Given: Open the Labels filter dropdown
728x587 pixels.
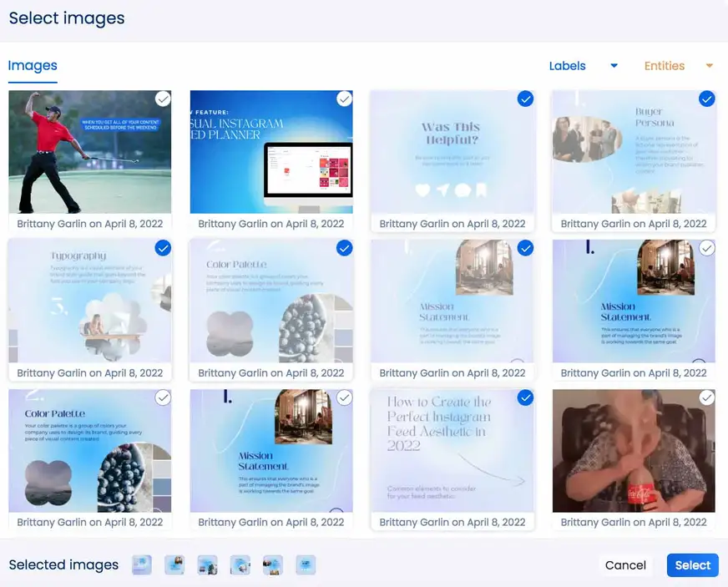Looking at the screenshot, I should pyautogui.click(x=568, y=65).
